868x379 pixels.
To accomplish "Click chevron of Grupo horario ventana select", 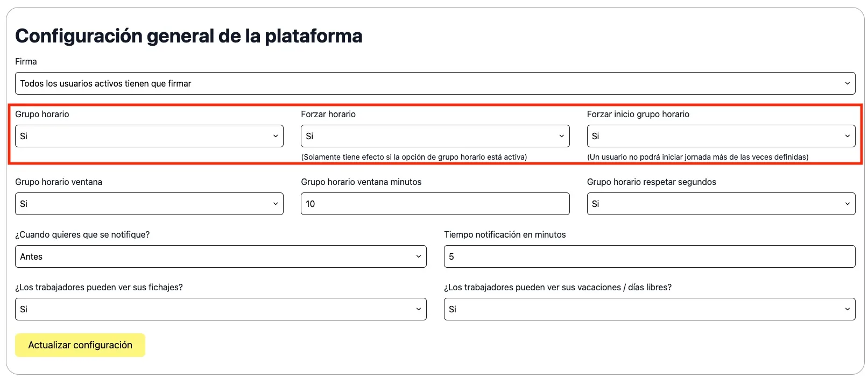I will click(x=276, y=204).
